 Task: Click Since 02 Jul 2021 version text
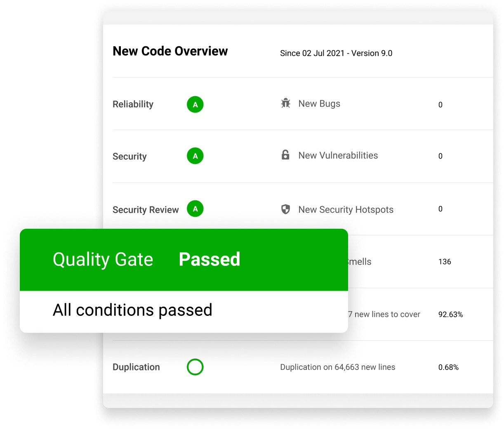[336, 53]
